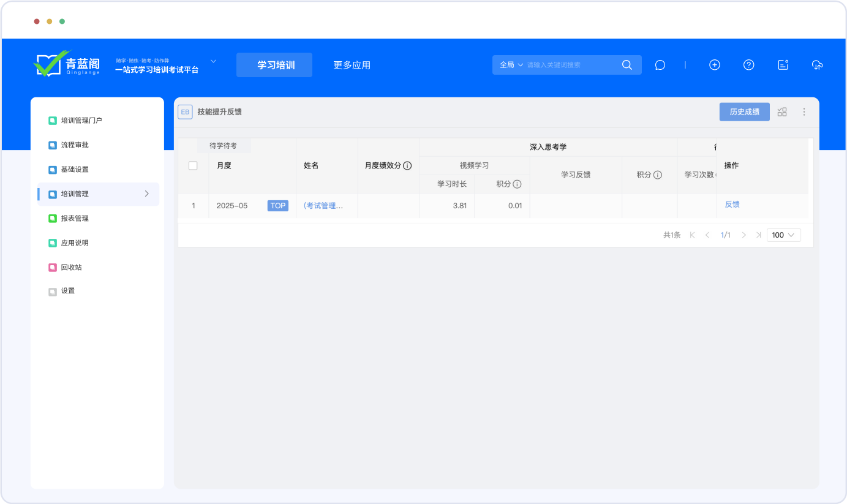This screenshot has width=847, height=504.
Task: Open the help question mark icon
Action: [x=748, y=65]
